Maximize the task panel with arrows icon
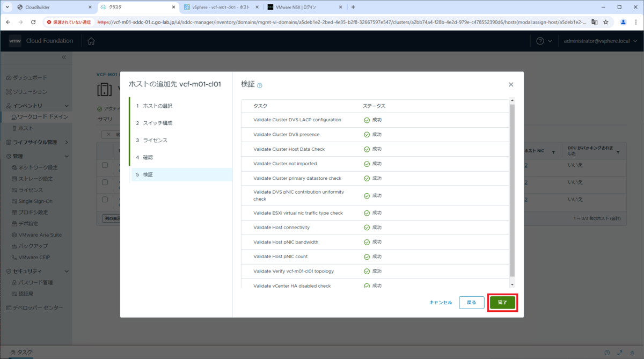Viewport: 644px width, 359px height. click(620, 353)
